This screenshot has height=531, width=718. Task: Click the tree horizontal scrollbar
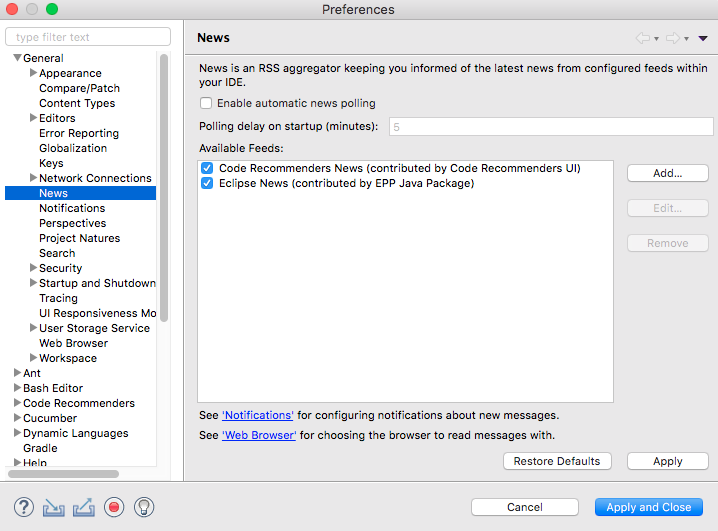pyautogui.click(x=64, y=474)
